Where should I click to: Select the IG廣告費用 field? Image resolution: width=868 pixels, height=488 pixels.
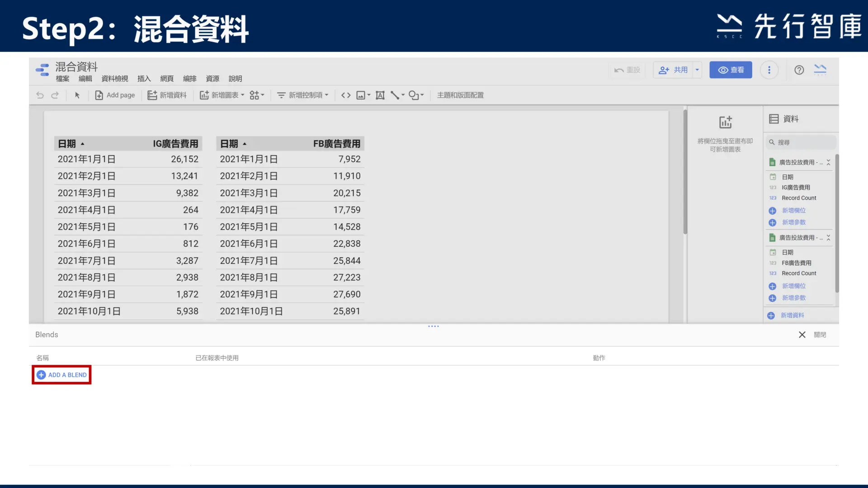(x=796, y=188)
